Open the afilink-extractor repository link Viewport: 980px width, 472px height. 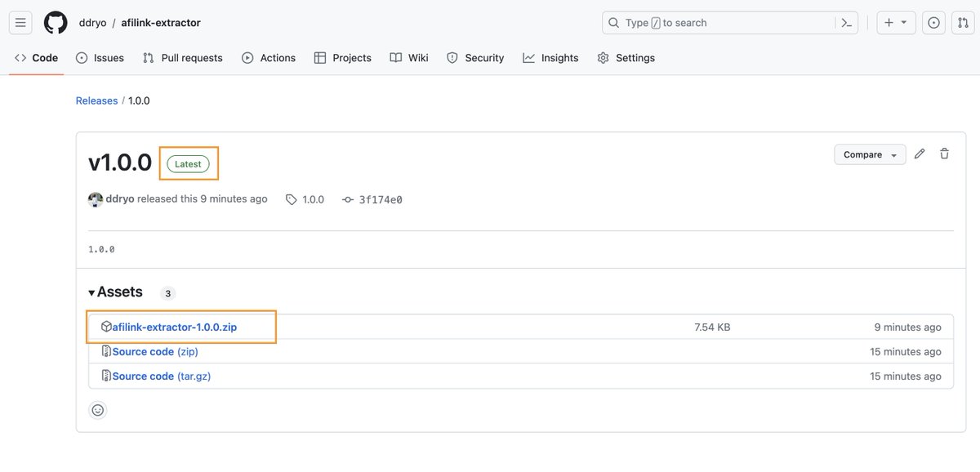tap(161, 23)
